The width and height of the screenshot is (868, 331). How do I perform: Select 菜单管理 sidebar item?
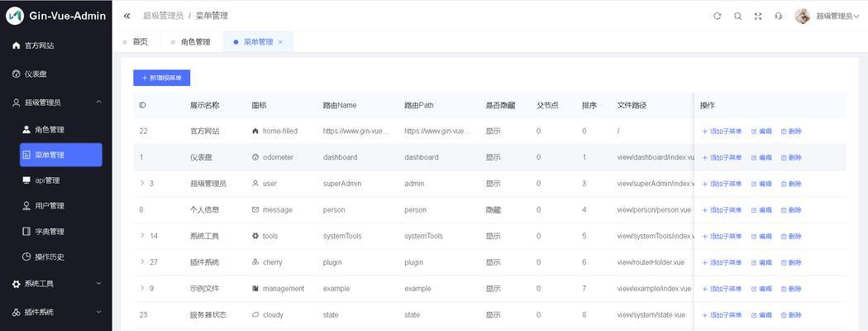coord(61,156)
